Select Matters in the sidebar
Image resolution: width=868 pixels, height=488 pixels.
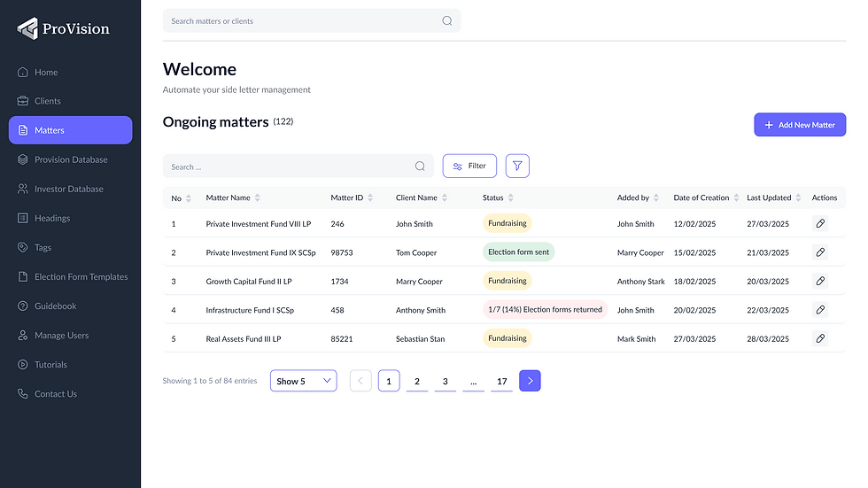coord(70,130)
